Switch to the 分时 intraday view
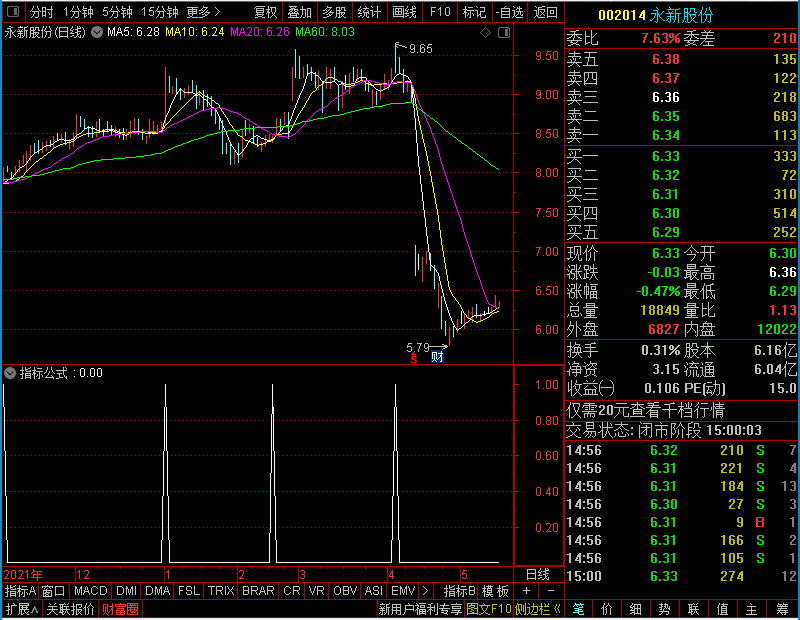 click(x=41, y=12)
